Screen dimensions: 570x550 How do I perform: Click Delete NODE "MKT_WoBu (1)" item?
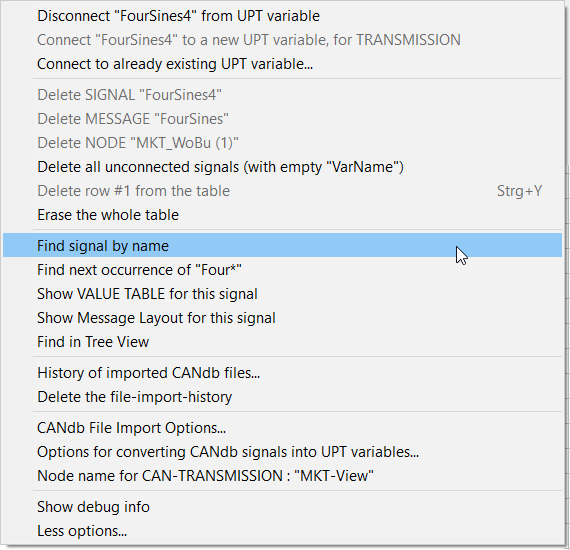pos(282,143)
